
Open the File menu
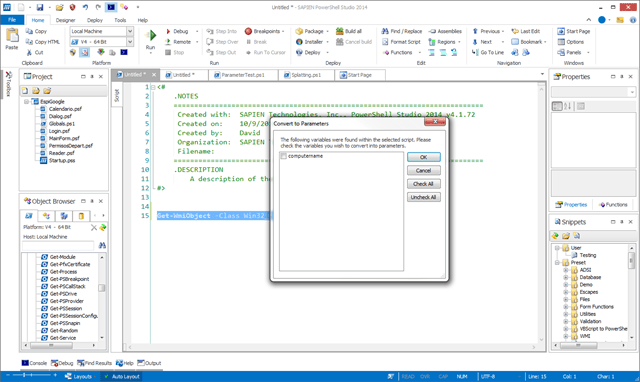12,20
